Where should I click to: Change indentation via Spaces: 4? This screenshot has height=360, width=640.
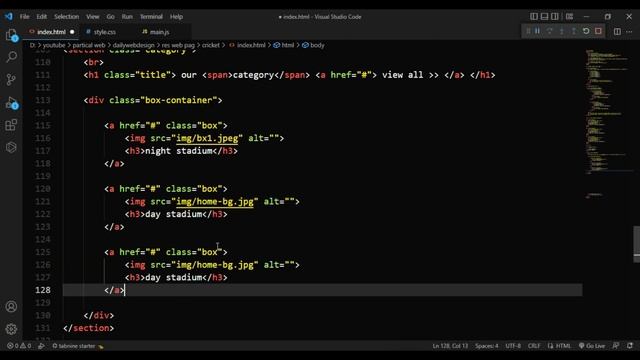click(487, 346)
